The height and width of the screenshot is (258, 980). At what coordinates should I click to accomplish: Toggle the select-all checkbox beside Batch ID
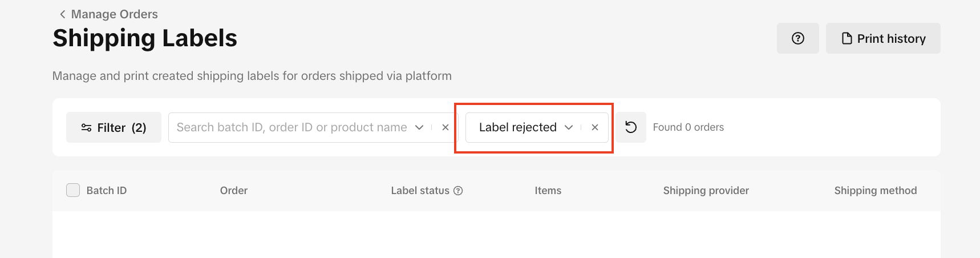click(73, 190)
